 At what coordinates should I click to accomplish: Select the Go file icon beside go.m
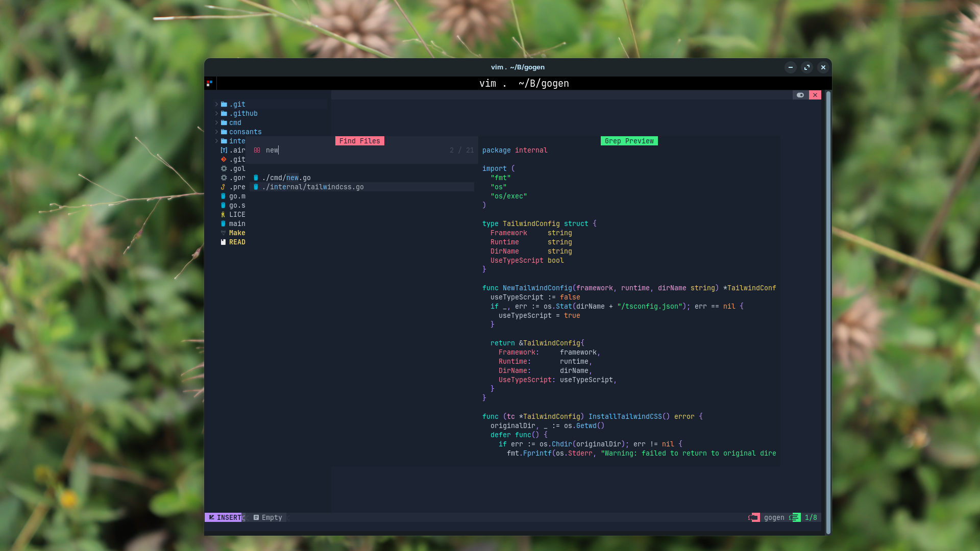223,196
